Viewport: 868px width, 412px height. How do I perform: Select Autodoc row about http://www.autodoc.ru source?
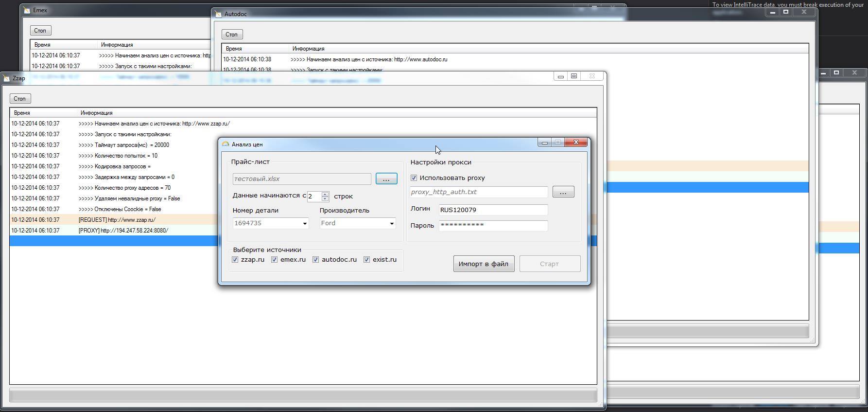coord(515,59)
